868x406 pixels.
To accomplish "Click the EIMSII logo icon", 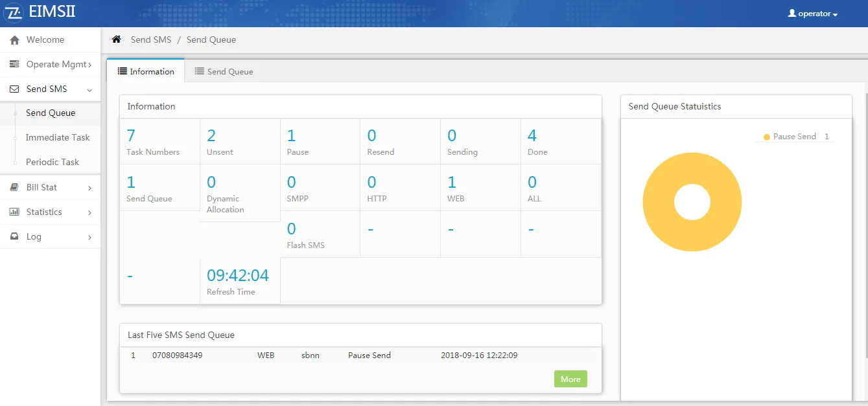I will [14, 13].
